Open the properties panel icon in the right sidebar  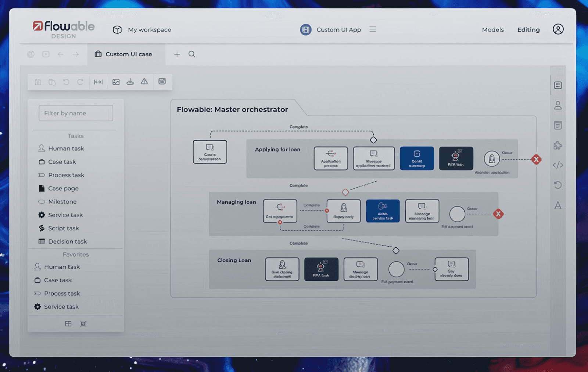(558, 85)
